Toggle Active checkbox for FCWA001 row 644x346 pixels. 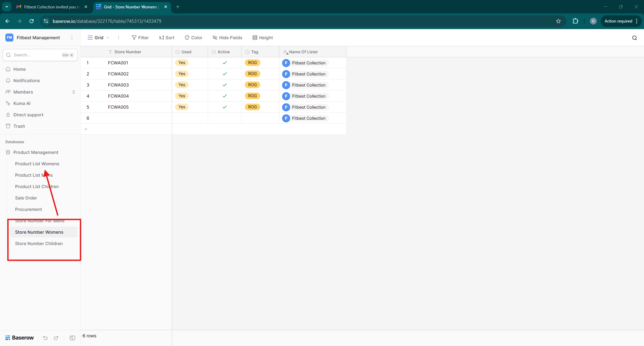point(224,63)
